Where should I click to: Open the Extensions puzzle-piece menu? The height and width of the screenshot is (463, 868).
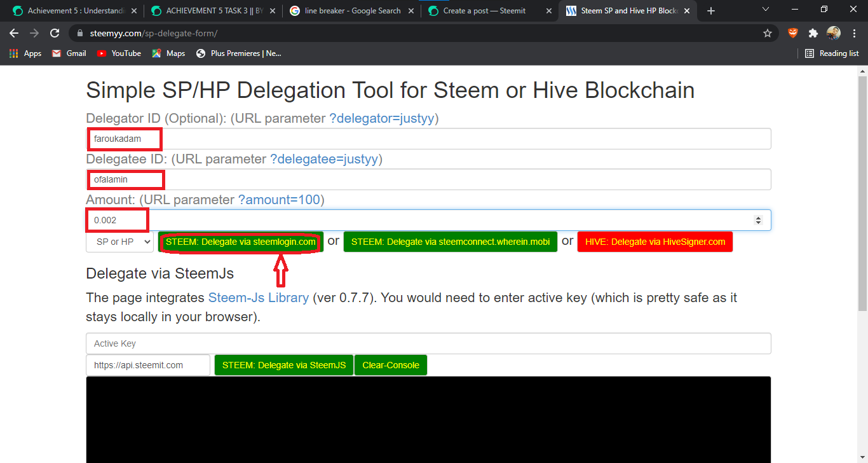[x=813, y=33]
